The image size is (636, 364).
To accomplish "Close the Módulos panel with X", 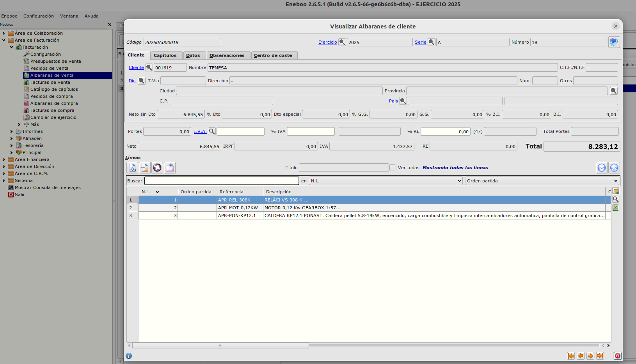I will tap(110, 25).
